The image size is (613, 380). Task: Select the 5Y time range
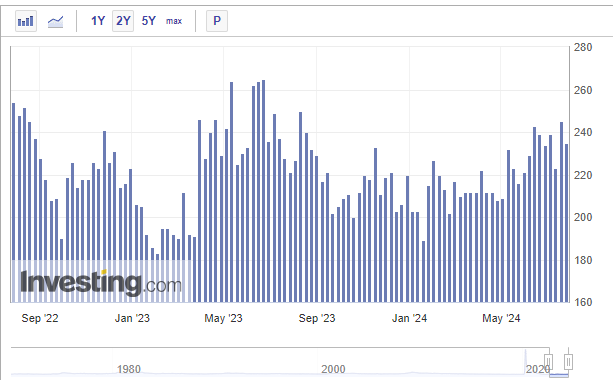(x=149, y=21)
